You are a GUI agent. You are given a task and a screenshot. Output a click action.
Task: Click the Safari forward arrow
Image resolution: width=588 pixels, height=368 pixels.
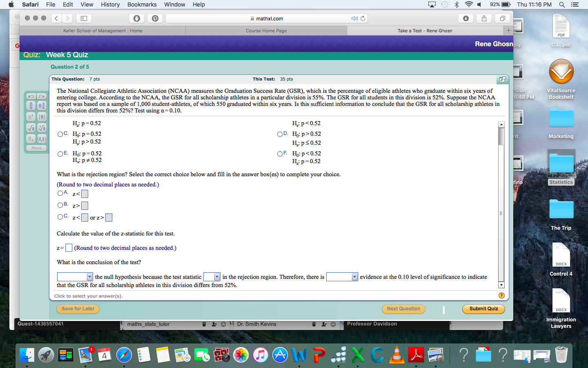pos(68,18)
